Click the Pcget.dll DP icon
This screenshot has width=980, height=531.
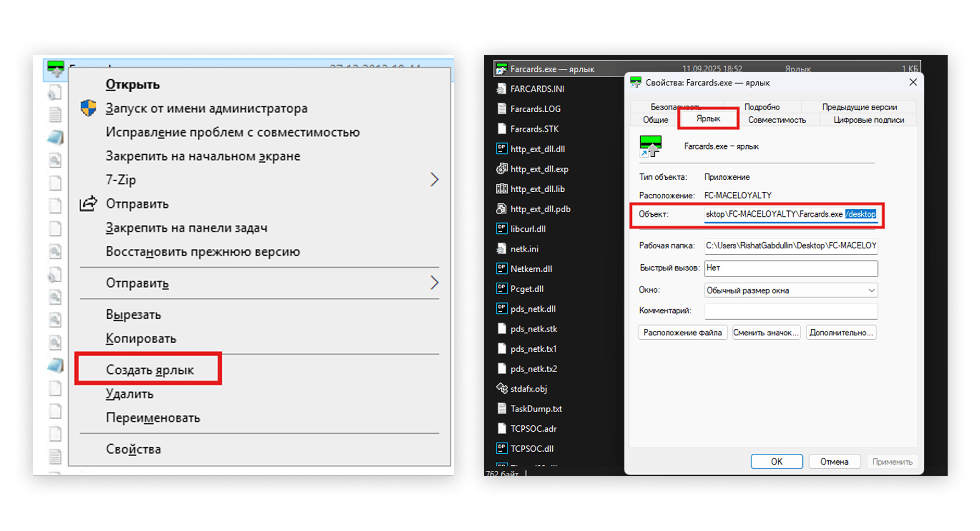click(502, 288)
